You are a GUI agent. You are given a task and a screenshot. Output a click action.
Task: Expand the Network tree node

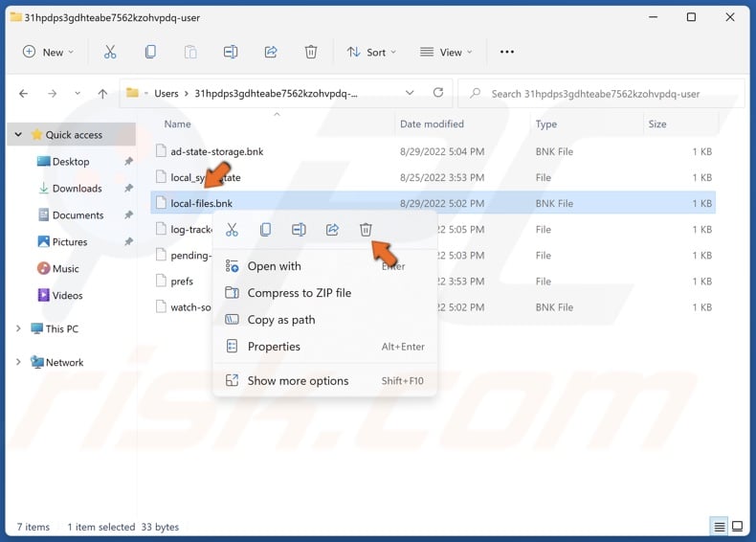coord(18,362)
